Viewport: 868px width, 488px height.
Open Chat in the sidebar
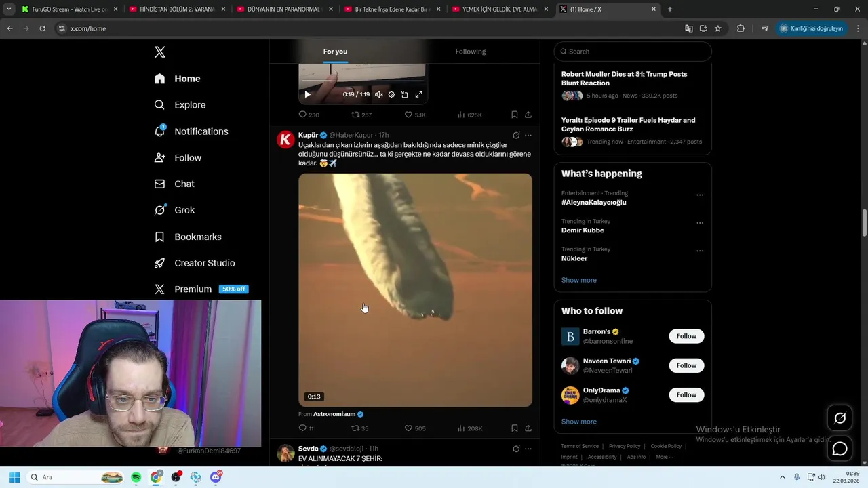174,184
